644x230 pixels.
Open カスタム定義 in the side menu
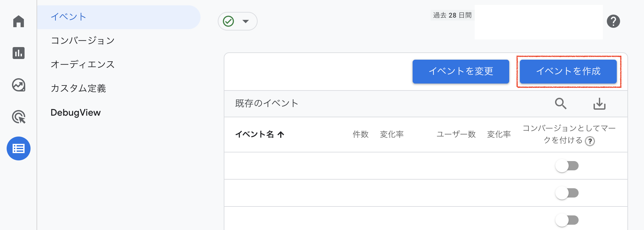pos(78,88)
